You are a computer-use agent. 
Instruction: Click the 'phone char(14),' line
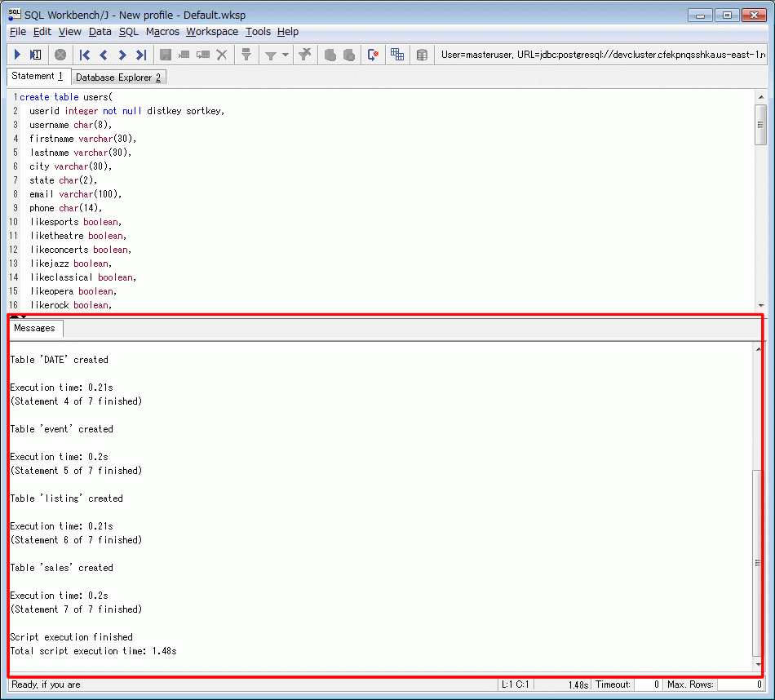pos(66,208)
